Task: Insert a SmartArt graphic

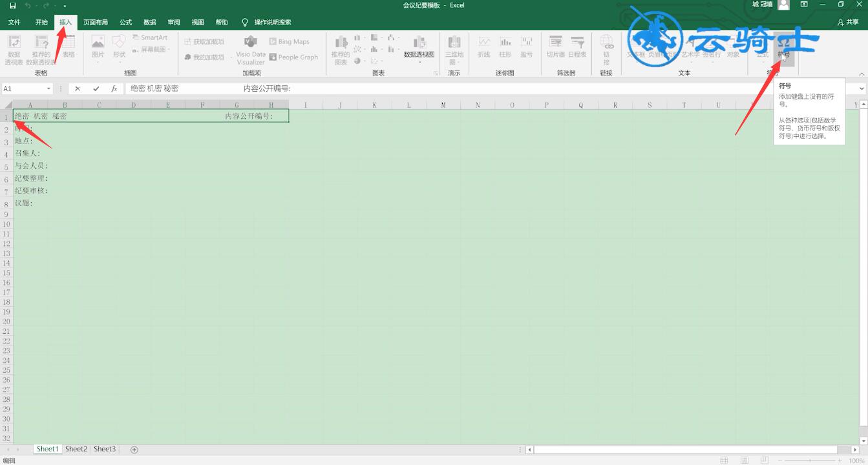Action: [x=149, y=37]
